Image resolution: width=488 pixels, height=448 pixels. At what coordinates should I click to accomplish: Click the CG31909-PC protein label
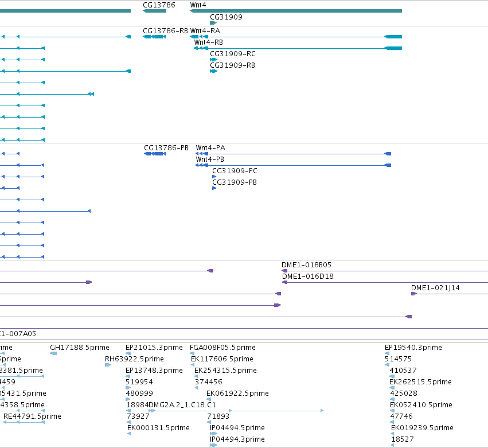tap(235, 171)
